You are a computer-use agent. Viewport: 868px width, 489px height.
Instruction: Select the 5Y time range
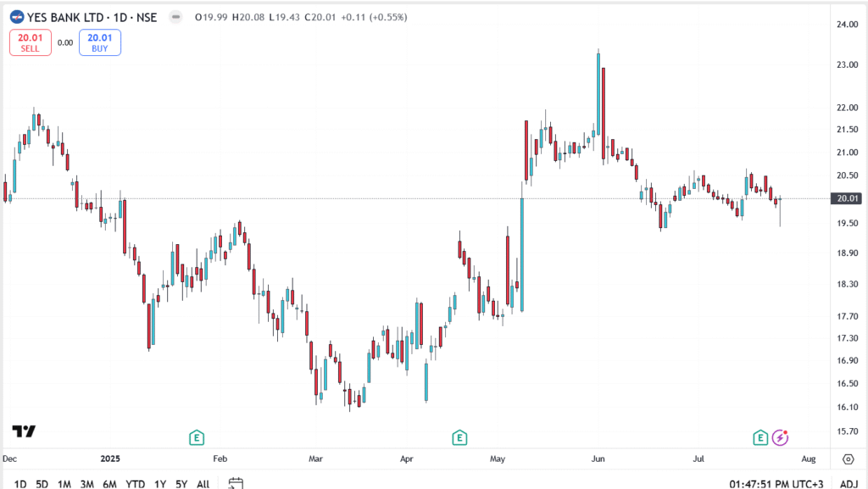click(x=181, y=484)
